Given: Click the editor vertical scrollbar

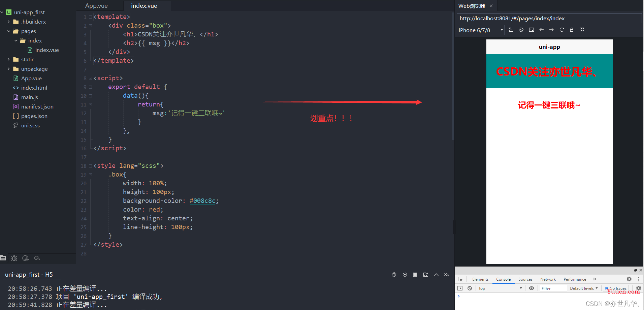Looking at the screenshot, I should click(453, 76).
